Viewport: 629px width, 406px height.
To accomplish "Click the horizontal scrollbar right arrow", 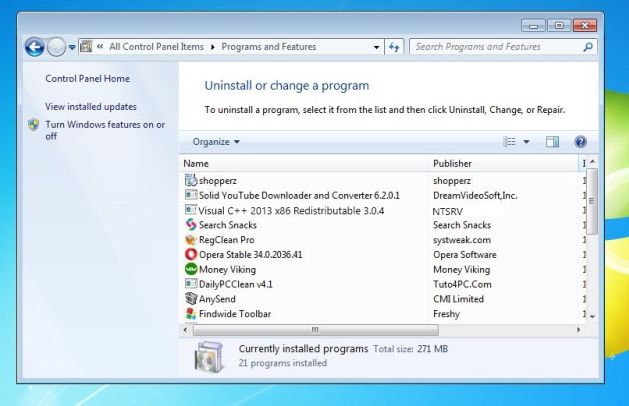I will click(x=578, y=330).
